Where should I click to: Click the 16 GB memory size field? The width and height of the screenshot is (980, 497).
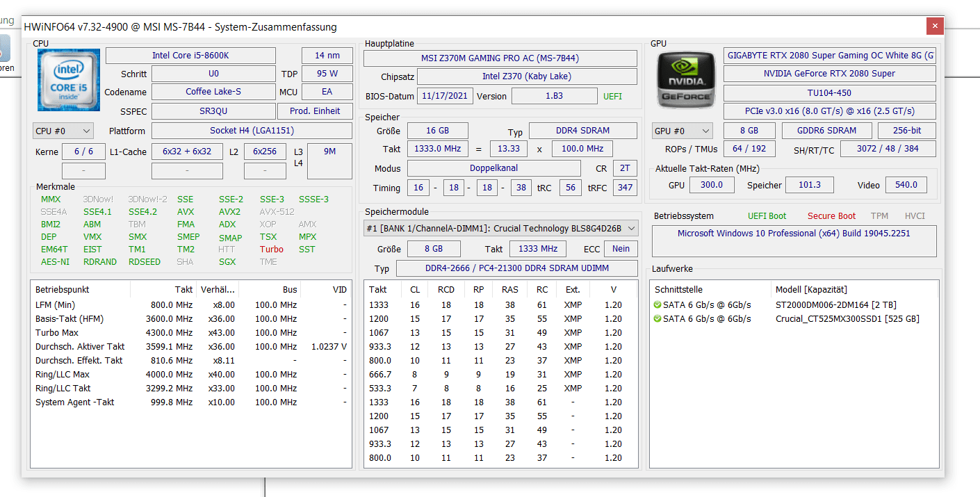click(x=437, y=131)
